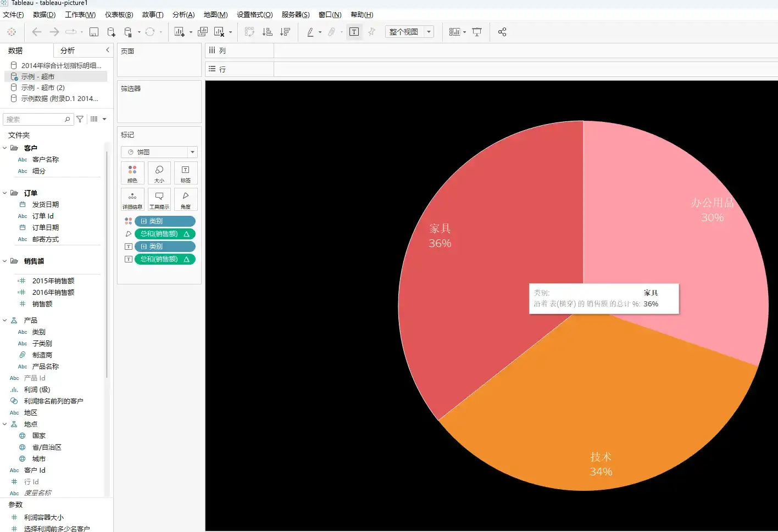Image resolution: width=778 pixels, height=532 pixels.
Task: Toggle the Fix Axes pin icon
Action: [x=372, y=32]
